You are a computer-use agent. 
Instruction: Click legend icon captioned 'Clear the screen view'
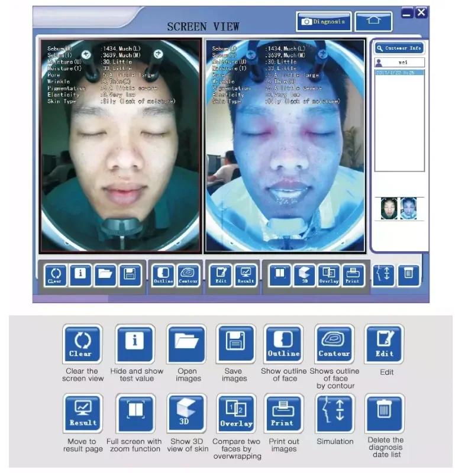[82, 344]
